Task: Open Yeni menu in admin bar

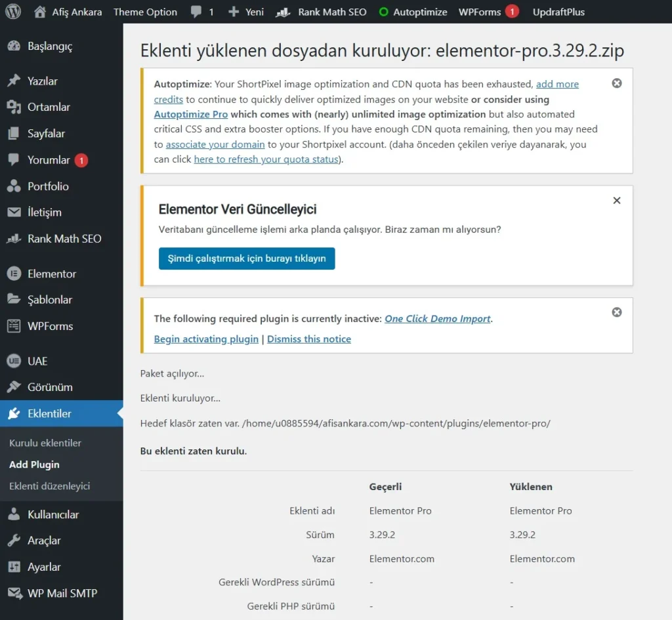Action: click(255, 12)
